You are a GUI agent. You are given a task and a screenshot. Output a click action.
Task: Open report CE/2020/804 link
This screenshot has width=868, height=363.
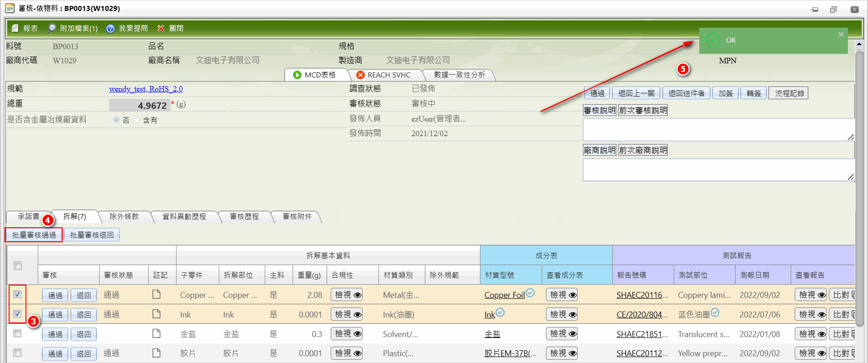pos(642,315)
